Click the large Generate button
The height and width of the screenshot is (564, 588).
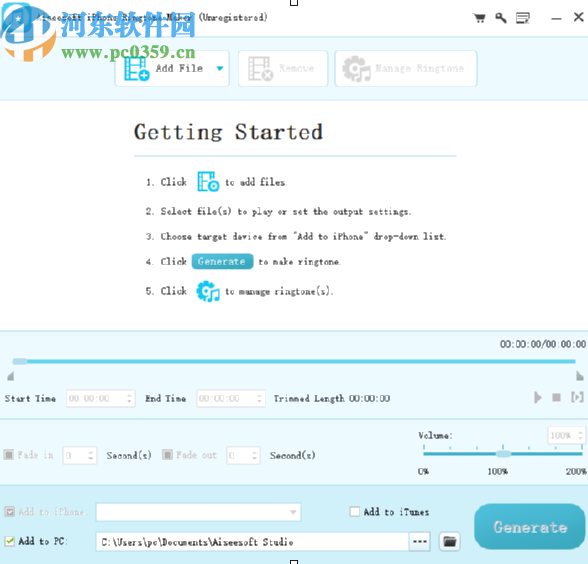(x=530, y=527)
